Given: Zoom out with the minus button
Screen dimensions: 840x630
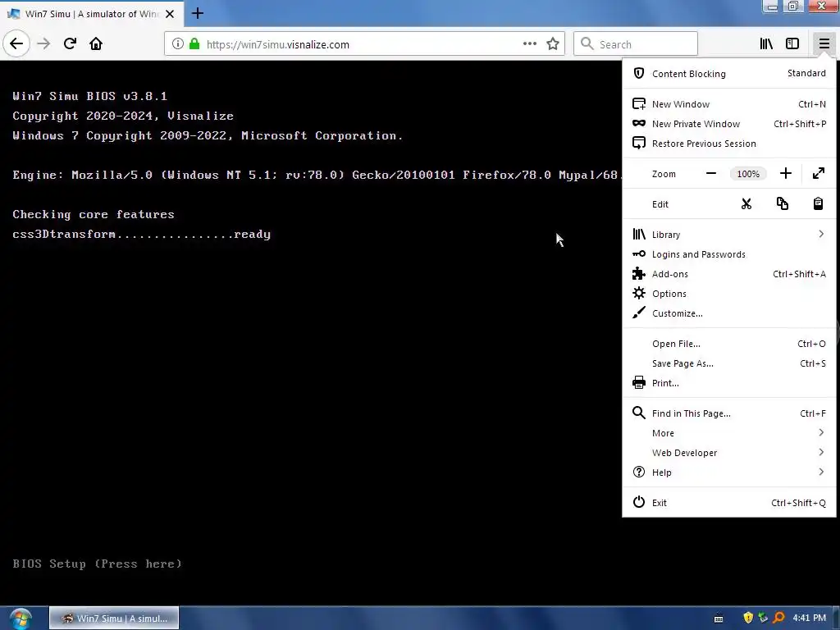Looking at the screenshot, I should [x=711, y=174].
